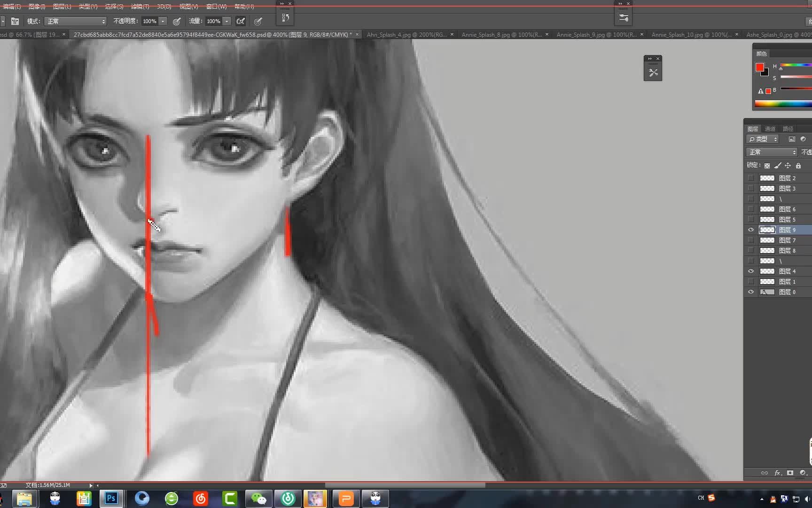Image resolution: width=812 pixels, height=508 pixels.
Task: Switch to the 通道 channels tab
Action: pyautogui.click(x=770, y=129)
